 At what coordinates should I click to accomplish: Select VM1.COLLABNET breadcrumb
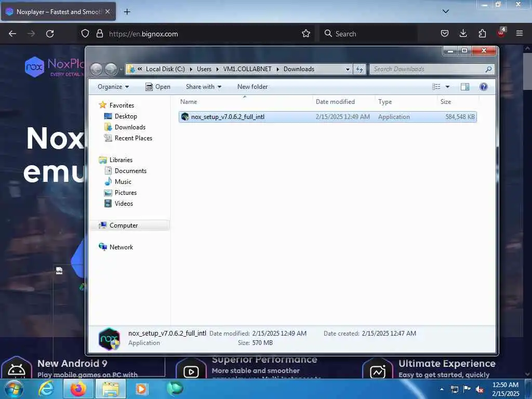click(x=247, y=69)
